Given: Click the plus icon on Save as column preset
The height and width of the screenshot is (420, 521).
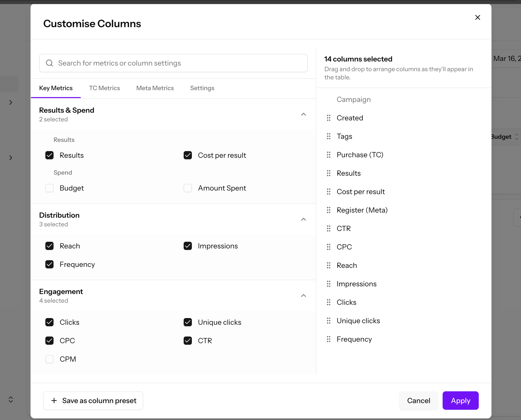Looking at the screenshot, I should coord(54,401).
